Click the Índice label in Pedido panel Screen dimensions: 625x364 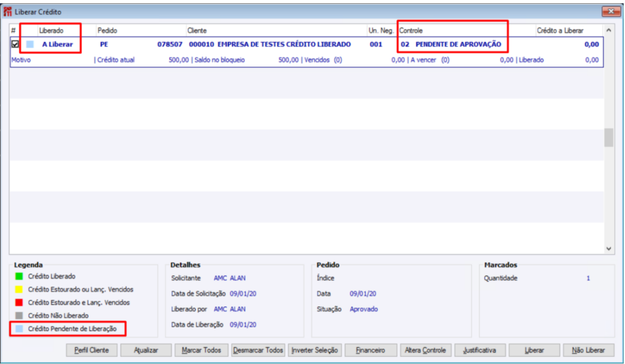pyautogui.click(x=325, y=278)
